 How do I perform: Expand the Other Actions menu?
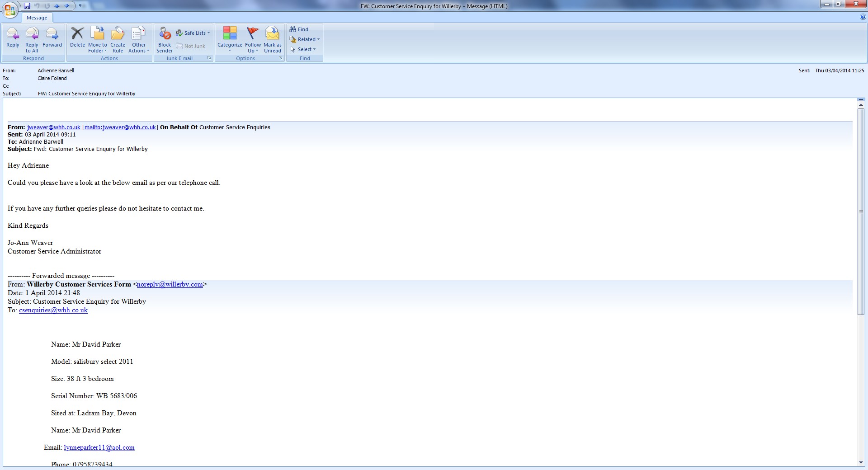(139, 39)
